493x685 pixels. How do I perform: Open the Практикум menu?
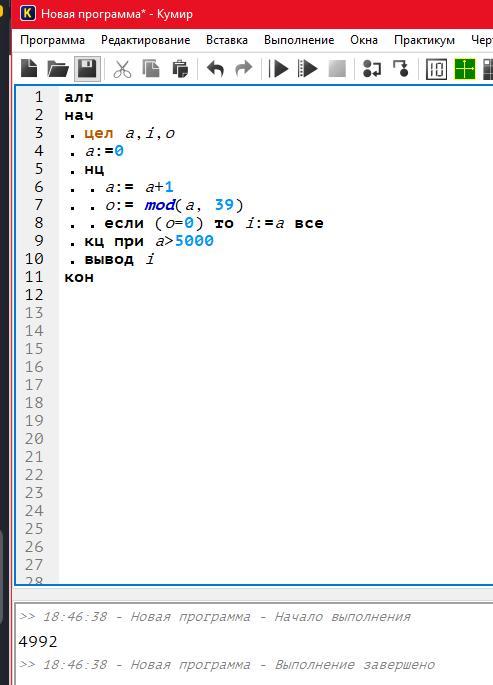[424, 40]
